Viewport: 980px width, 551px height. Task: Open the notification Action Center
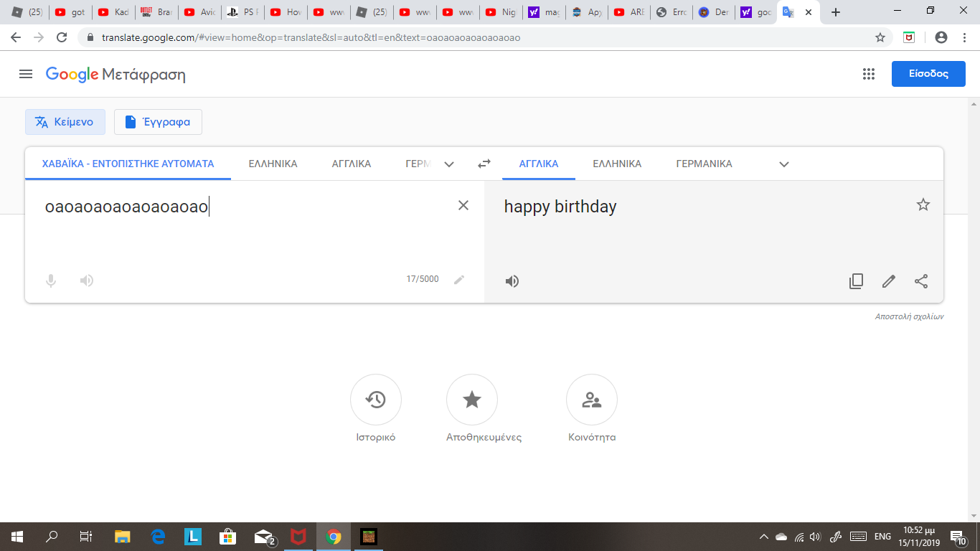[x=958, y=536]
